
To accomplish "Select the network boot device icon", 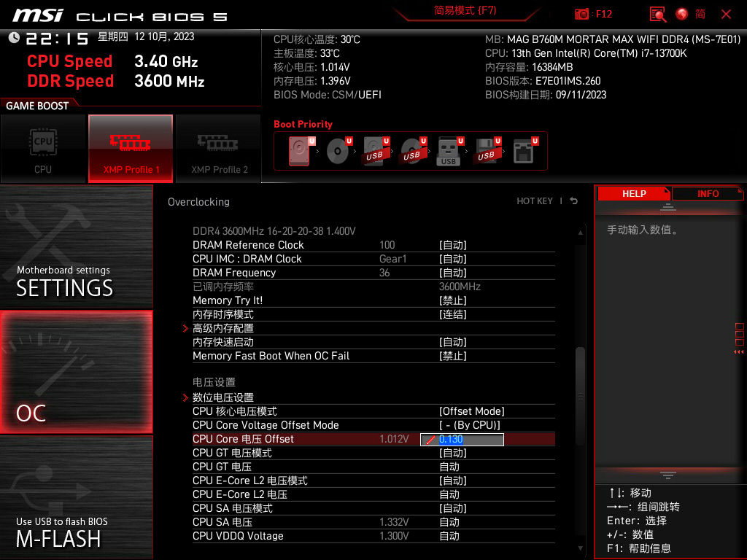I will click(524, 151).
